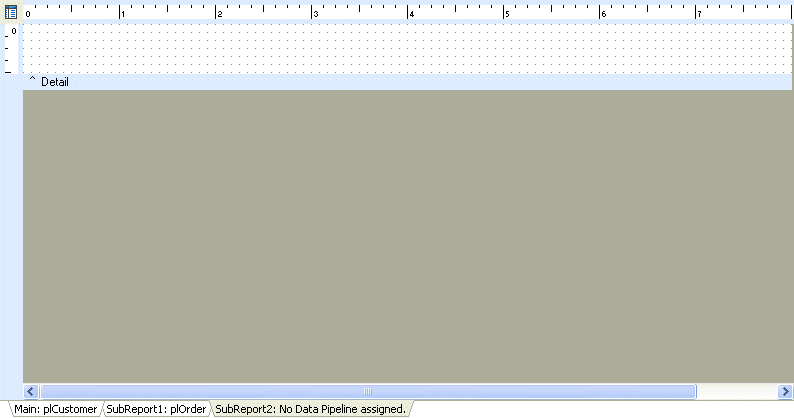Click the vertical ruler beside the band
This screenshot has width=794, height=418.
[11, 49]
